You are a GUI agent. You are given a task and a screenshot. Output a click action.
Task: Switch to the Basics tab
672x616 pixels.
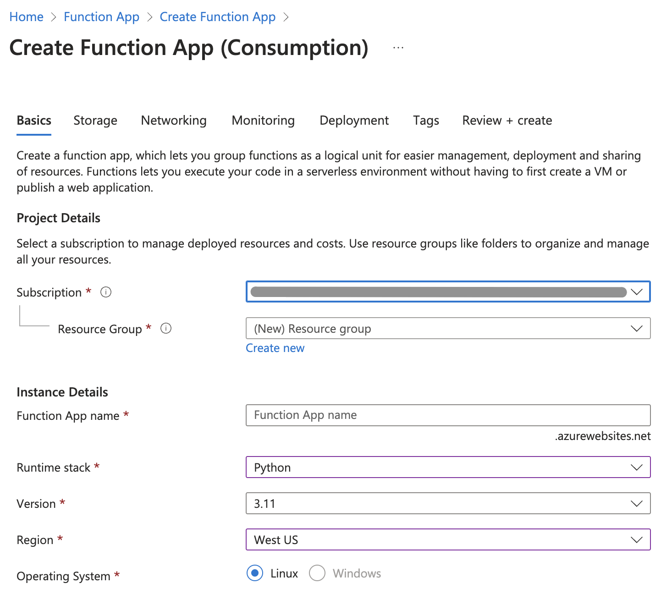[x=34, y=120]
